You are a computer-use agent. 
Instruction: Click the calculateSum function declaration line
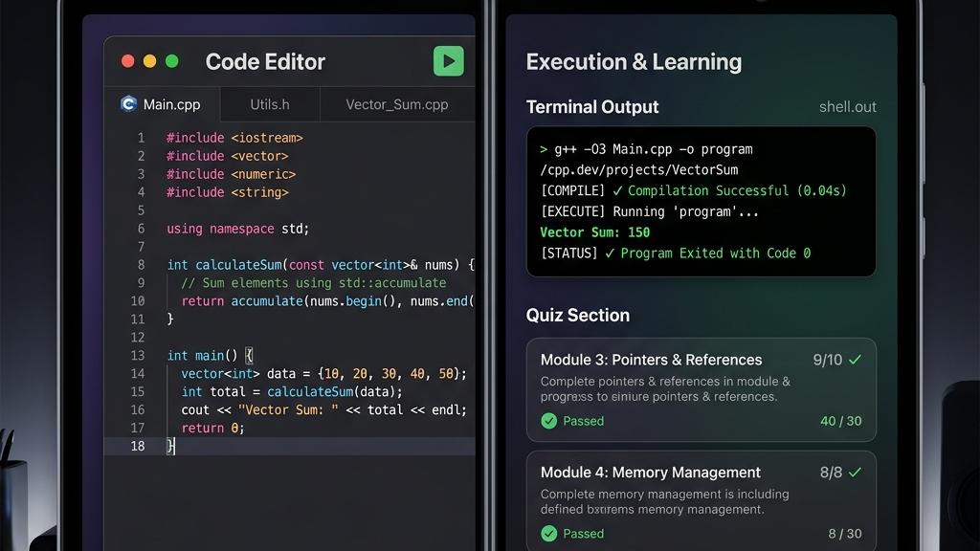[x=321, y=265]
